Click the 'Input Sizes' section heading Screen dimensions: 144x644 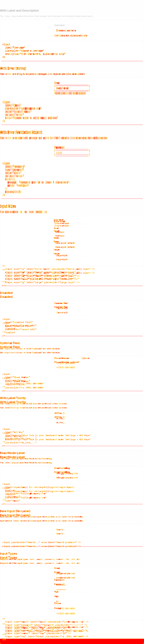pos(8,206)
